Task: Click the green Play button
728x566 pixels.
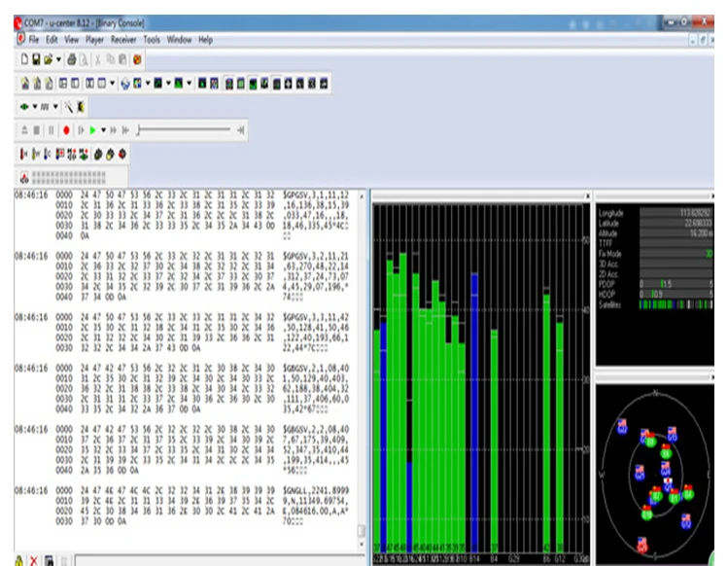Action: (93, 130)
